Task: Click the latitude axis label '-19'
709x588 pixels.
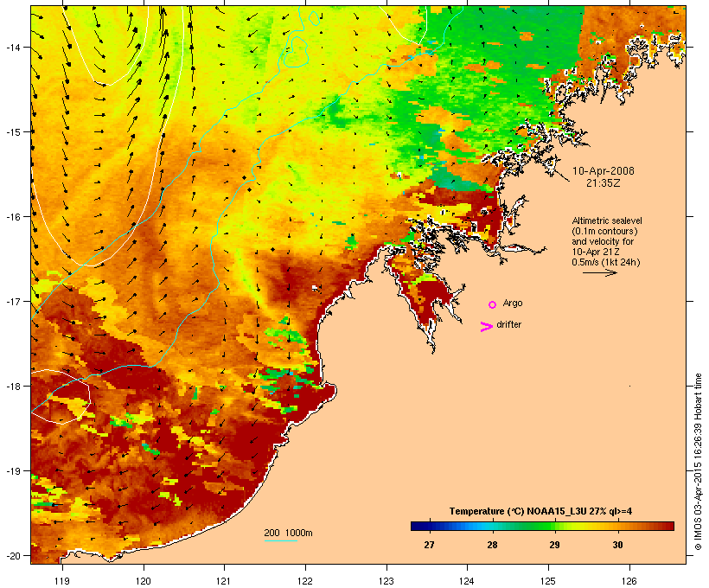Action: (x=12, y=471)
